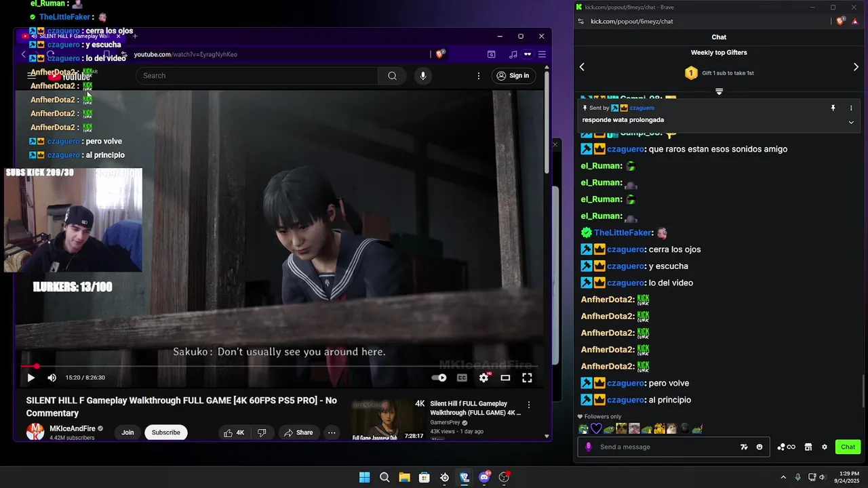Screen dimensions: 868x488
Task: Open the chat translate icon
Action: [x=744, y=447]
